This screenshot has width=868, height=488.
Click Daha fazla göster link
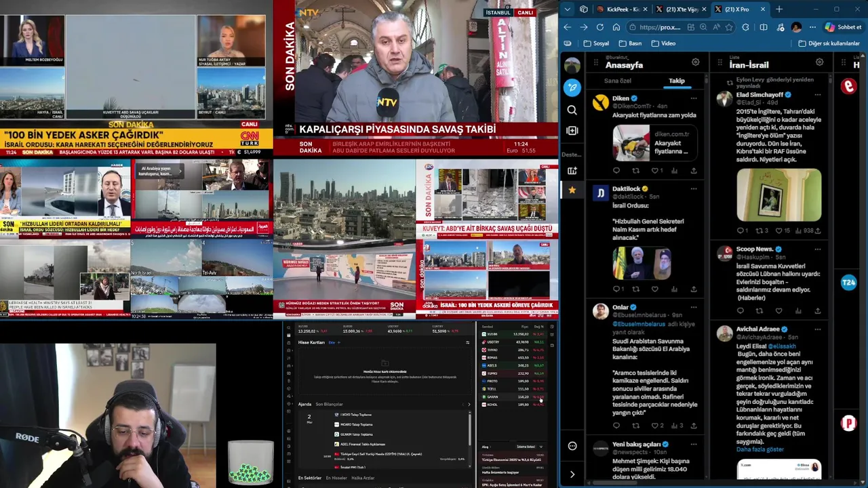point(759,449)
